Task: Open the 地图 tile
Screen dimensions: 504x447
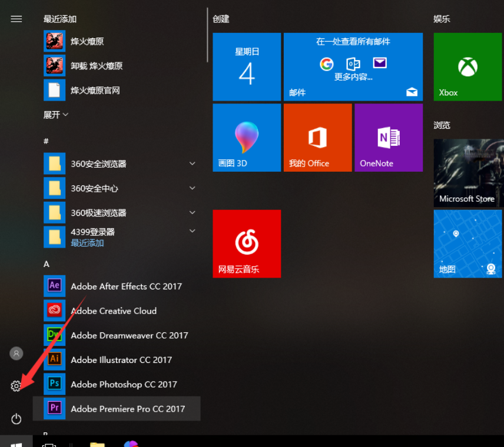Action: [x=467, y=243]
